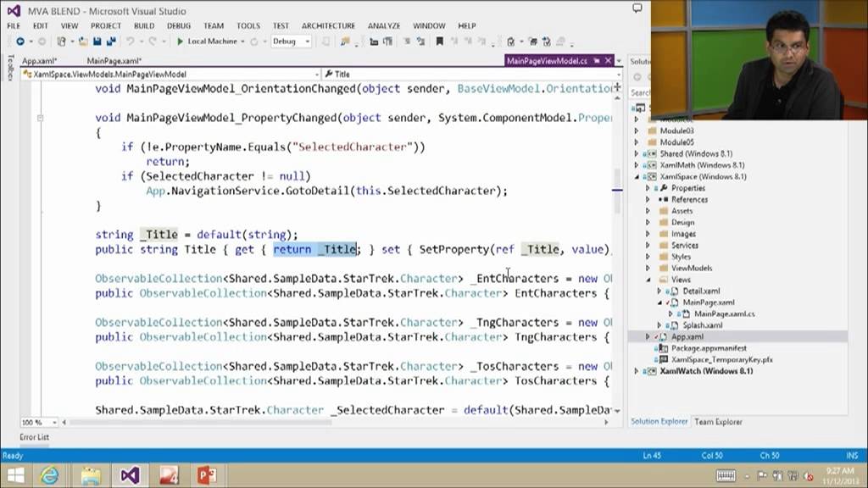Click the editor horizontal scrollbar thumb
This screenshot has height=488, width=868.
click(199, 422)
